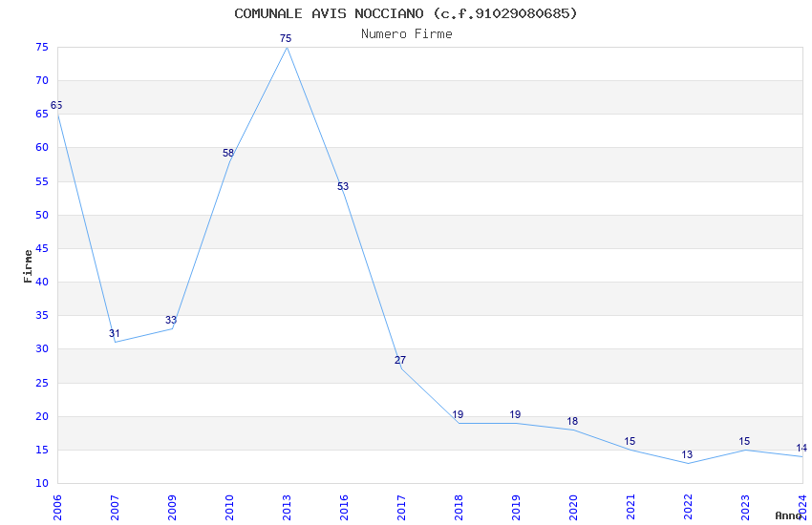Screen dimensions: 812x525
Task: Click the y-axis tick value 35
Action: (42, 316)
